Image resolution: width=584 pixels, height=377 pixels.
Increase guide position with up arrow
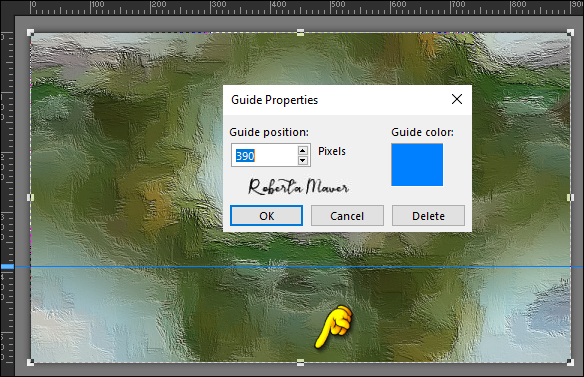coord(303,150)
